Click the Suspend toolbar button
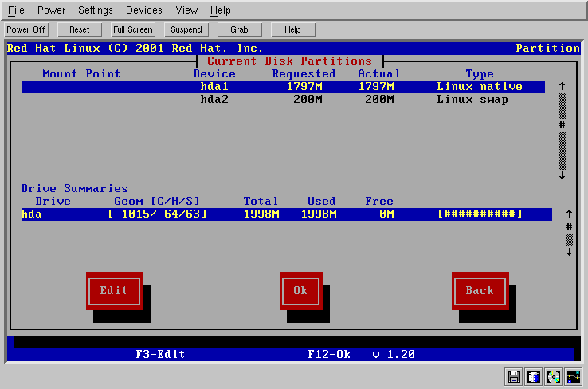Viewport: 588px width, 389px height. 186,29
